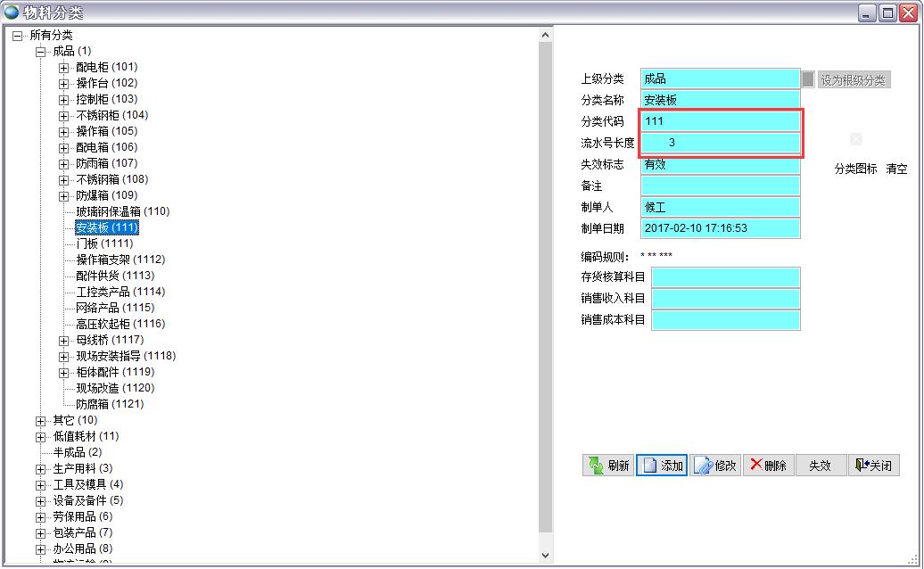Click the 备注 input field
Viewport: 924px width, 569px height.
coord(720,186)
